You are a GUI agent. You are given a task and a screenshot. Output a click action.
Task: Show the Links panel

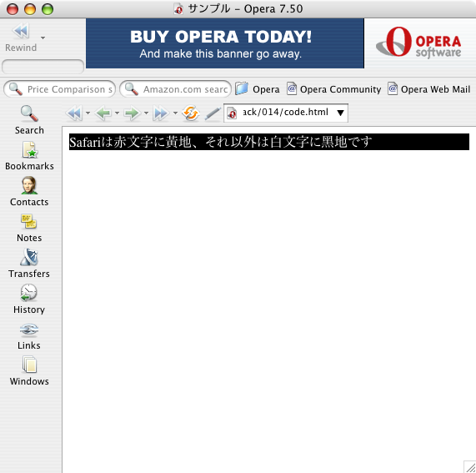(29, 335)
